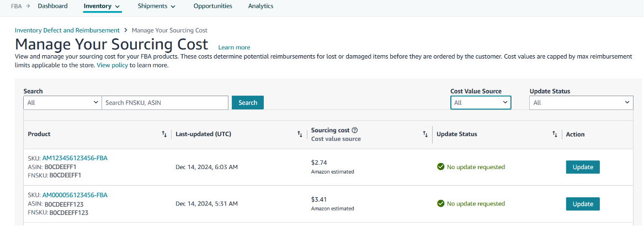
Task: Click the Search button
Action: click(x=248, y=103)
